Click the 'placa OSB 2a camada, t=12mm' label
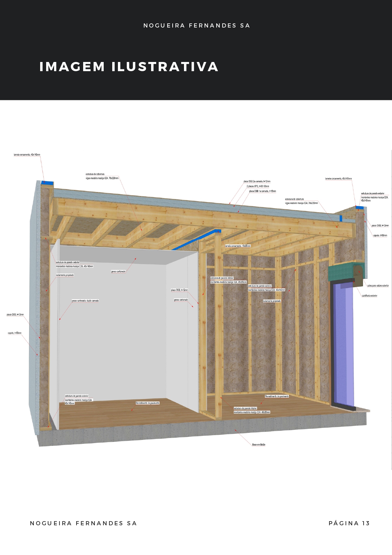 (257, 182)
